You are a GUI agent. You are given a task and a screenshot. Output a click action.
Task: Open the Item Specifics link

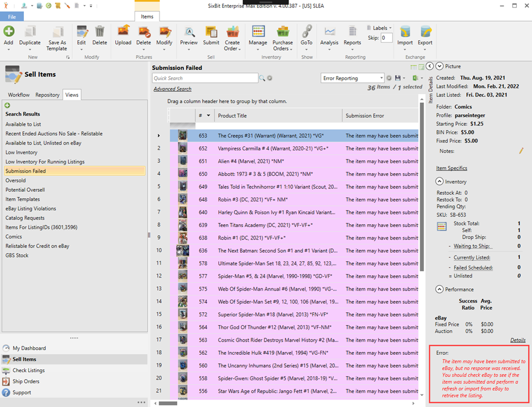(451, 168)
